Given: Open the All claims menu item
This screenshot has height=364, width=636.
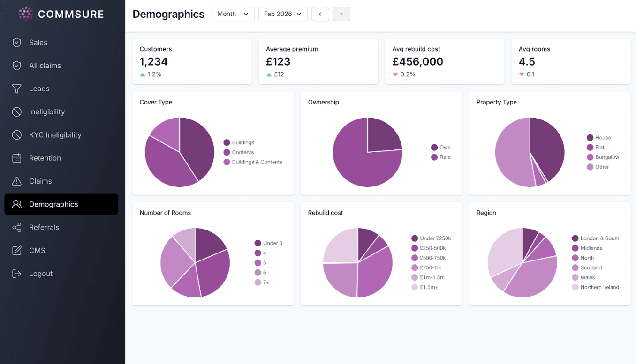Looking at the screenshot, I should [45, 66].
